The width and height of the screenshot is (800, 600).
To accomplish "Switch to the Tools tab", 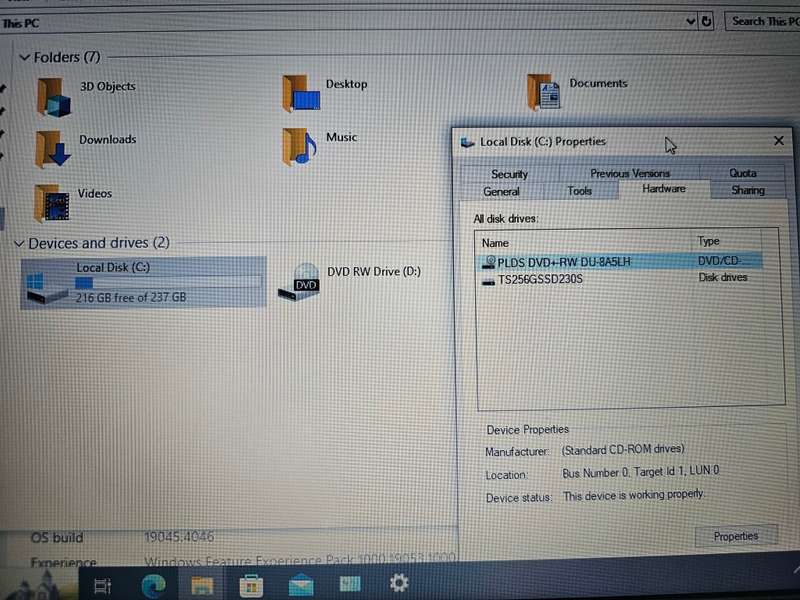I will (x=580, y=191).
